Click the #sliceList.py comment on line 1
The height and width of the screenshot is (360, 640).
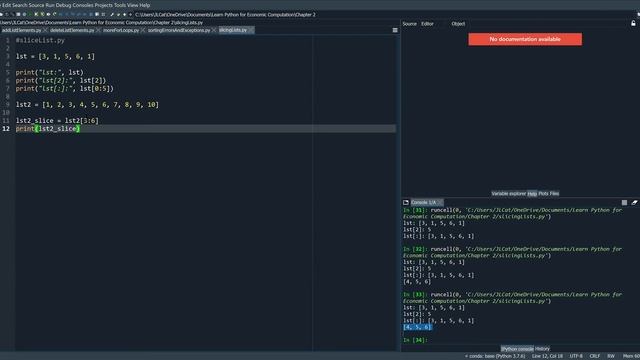point(40,40)
